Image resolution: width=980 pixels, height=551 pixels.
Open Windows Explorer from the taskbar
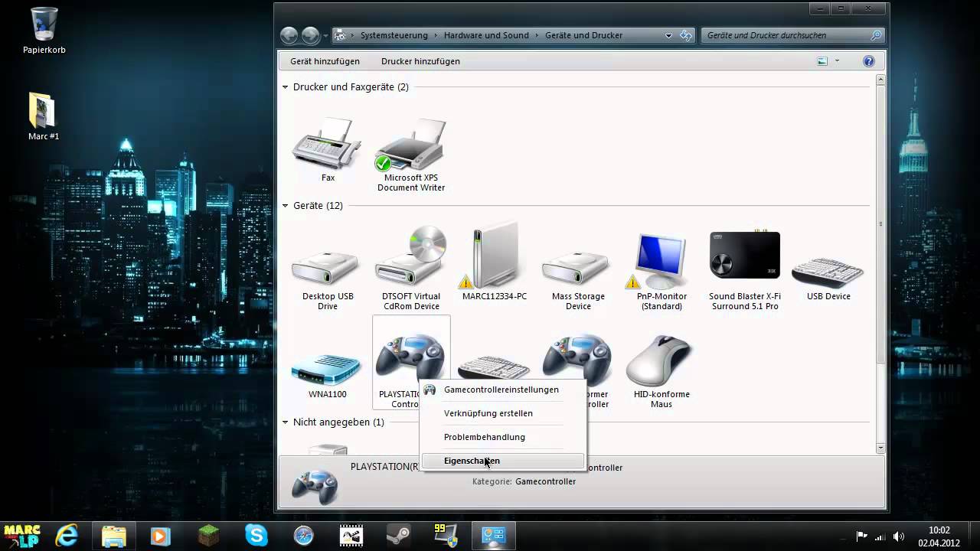114,536
